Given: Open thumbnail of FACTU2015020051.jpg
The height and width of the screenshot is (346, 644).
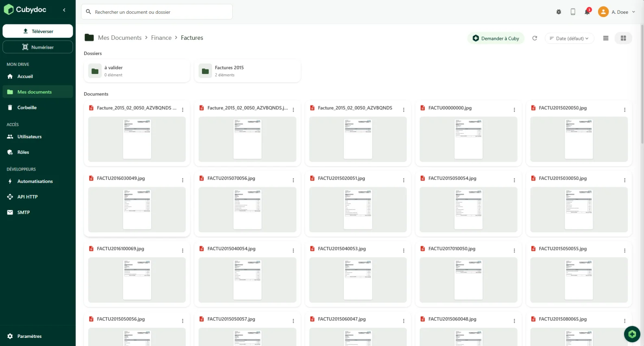Looking at the screenshot, I should pos(358,210).
